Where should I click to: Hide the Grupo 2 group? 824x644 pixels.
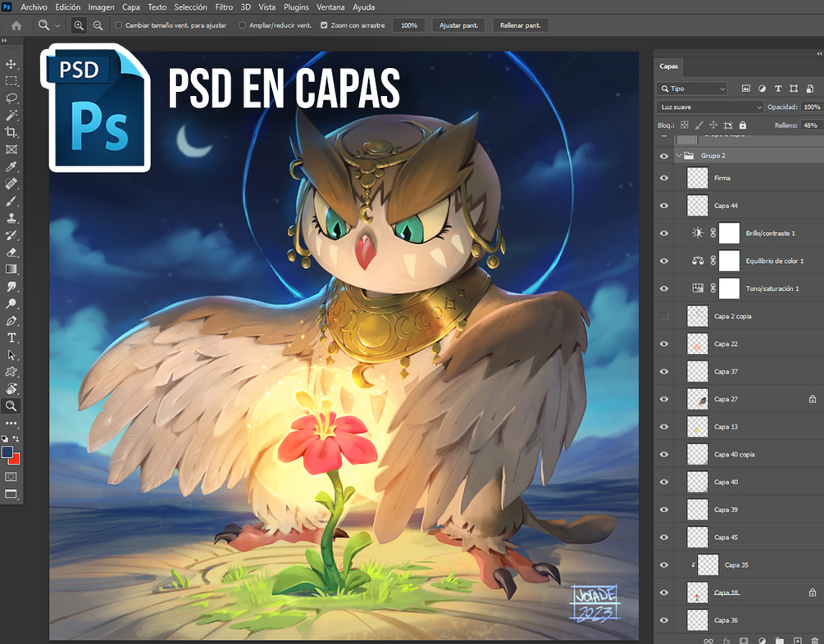pos(664,156)
